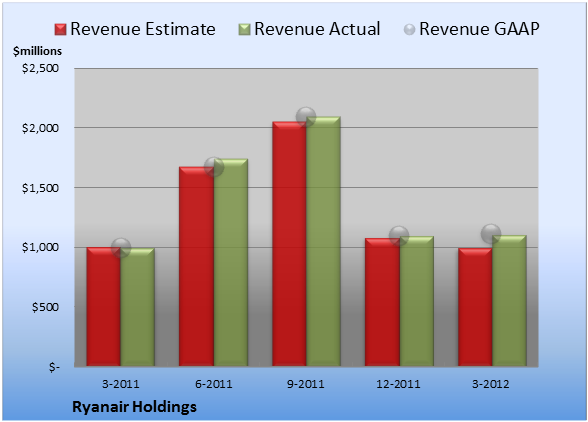
Task: Select the red estimate bar for 3-2012
Action: click(475, 307)
